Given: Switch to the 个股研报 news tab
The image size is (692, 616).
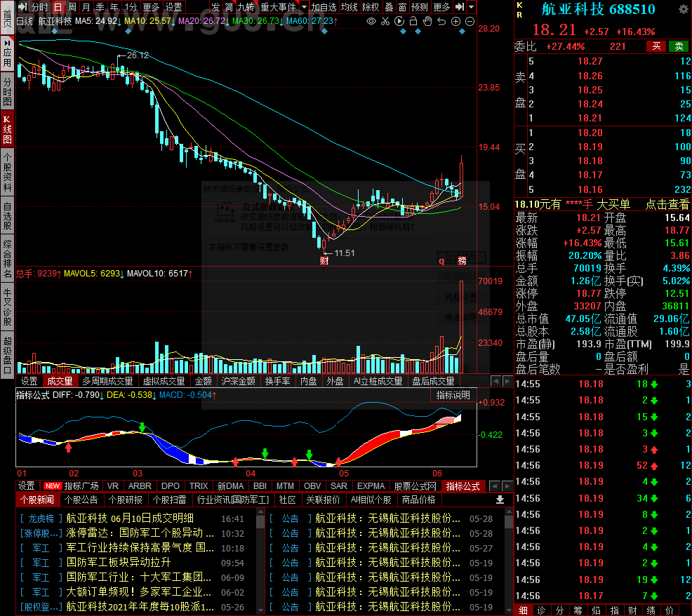Looking at the screenshot, I should tap(126, 500).
